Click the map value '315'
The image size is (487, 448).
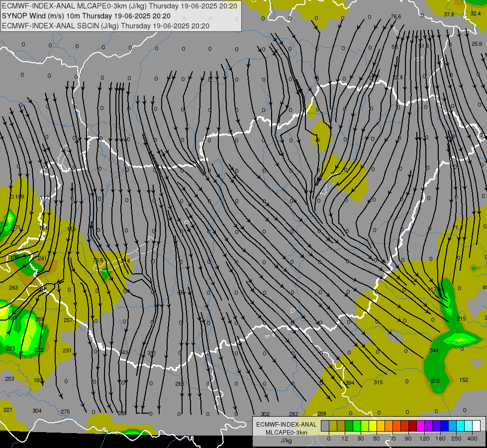pos(378,382)
